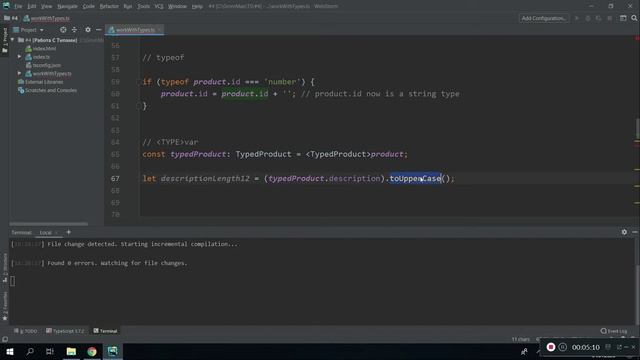Open the VCS menu

(159, 6)
